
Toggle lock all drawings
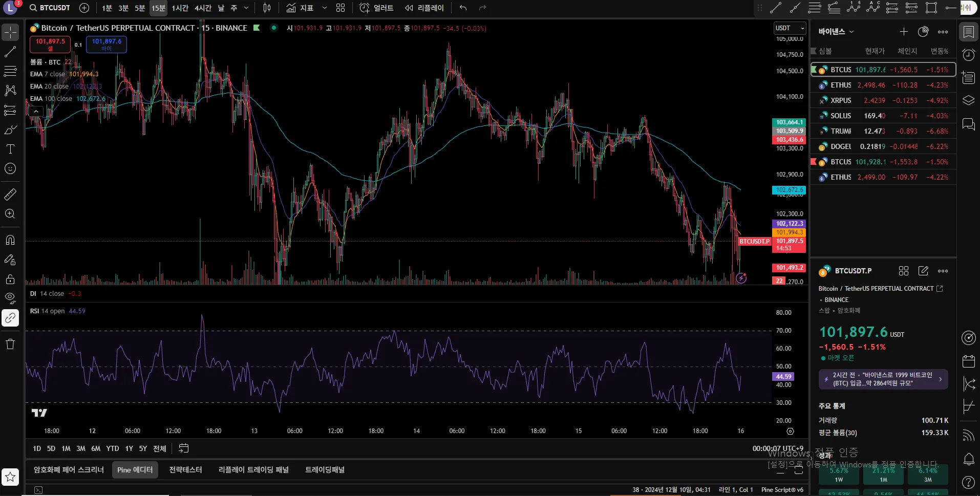tap(10, 279)
